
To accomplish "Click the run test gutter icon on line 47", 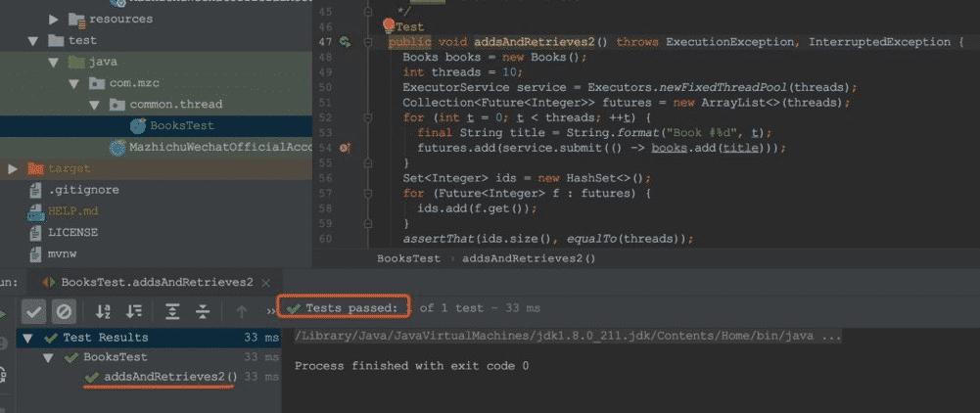I will [x=344, y=42].
